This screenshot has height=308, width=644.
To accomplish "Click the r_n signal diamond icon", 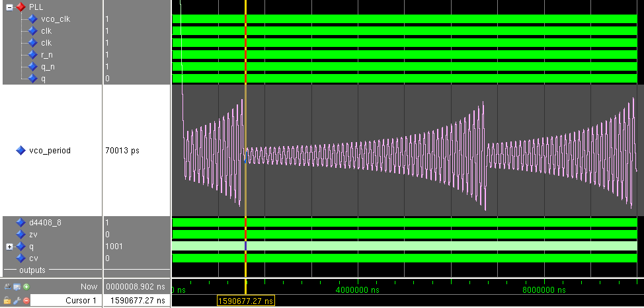I will (x=33, y=55).
